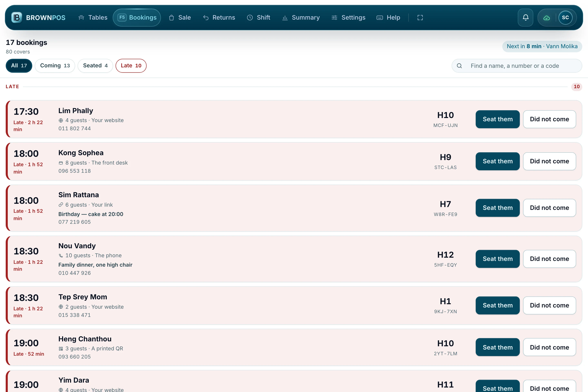Click booking code STC-LAS
588x392 pixels.
[445, 167]
